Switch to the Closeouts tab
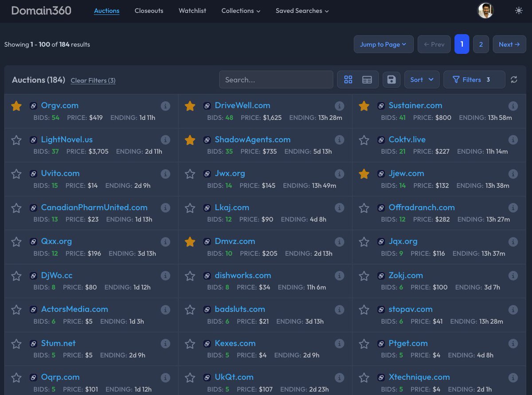The image size is (532, 395). point(149,11)
